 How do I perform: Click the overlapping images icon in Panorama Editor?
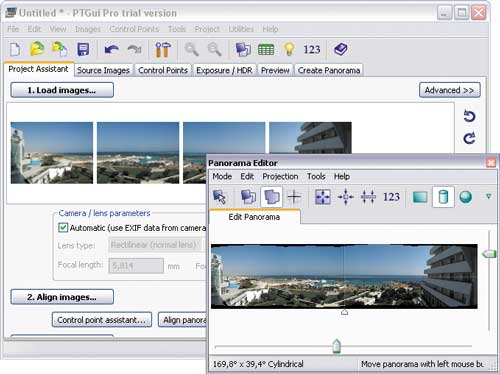click(248, 197)
